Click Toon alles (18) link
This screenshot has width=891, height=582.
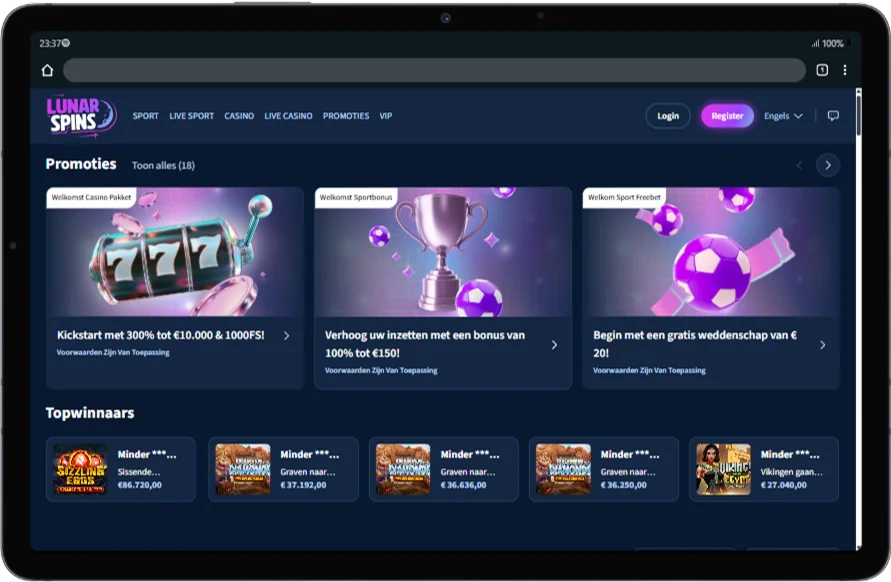coord(163,165)
